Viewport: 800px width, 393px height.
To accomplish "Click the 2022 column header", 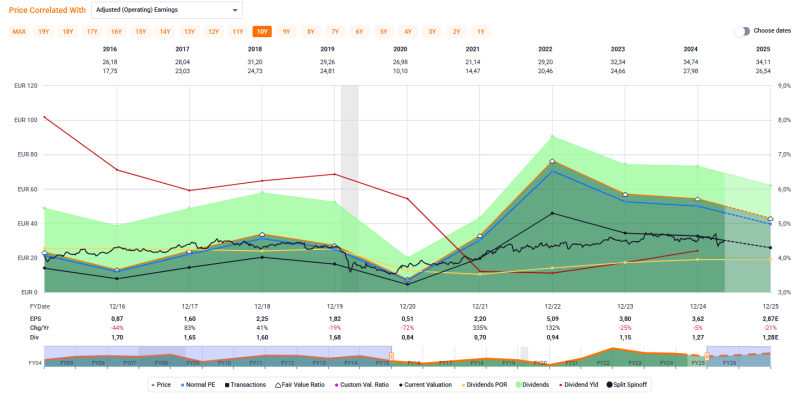I will point(545,50).
